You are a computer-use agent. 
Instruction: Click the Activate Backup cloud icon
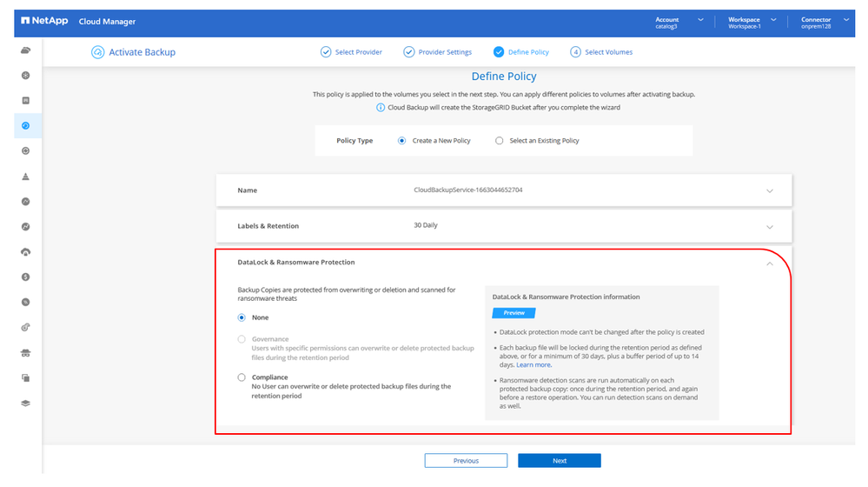pos(97,52)
